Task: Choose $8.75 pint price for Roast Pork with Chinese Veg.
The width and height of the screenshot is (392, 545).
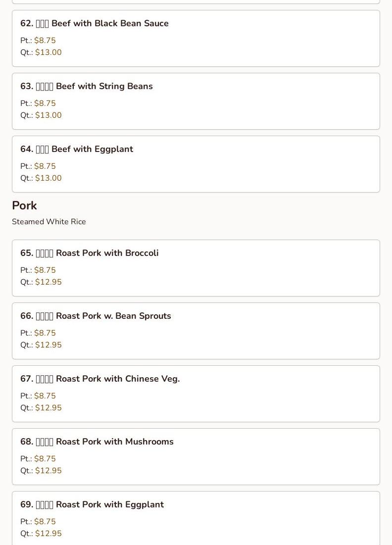Action: coord(45,396)
